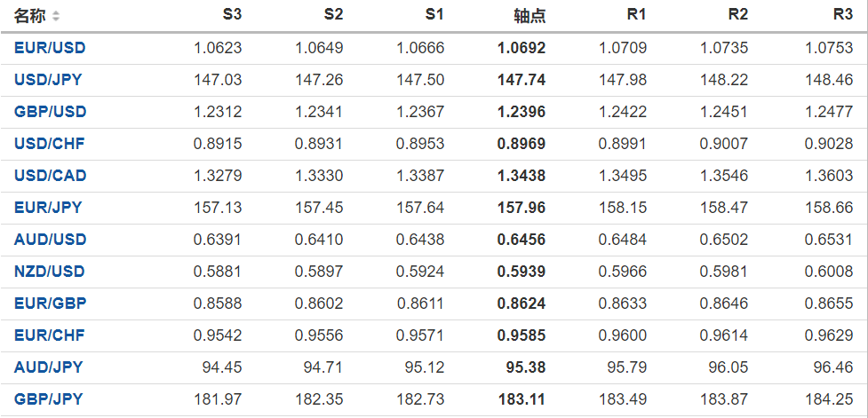
Task: Open the GBP/JPY pair link
Action: pyautogui.click(x=48, y=399)
